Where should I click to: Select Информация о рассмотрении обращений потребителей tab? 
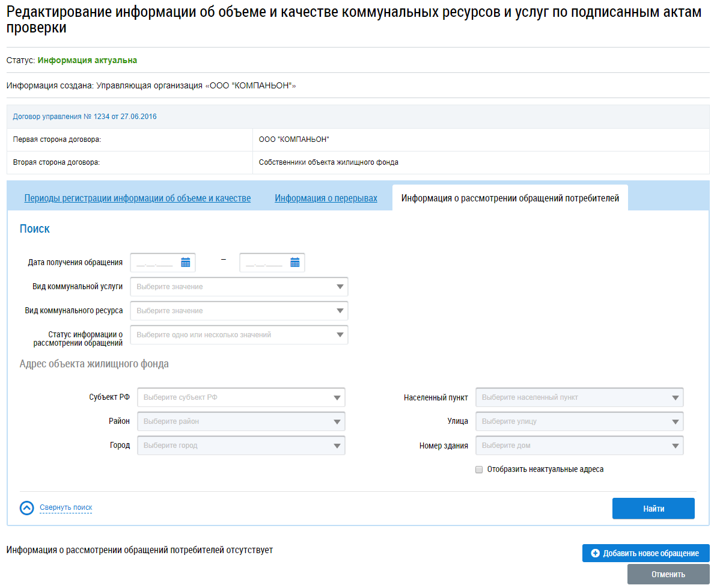coord(510,198)
